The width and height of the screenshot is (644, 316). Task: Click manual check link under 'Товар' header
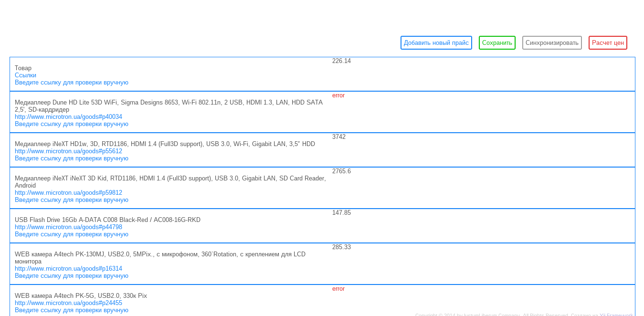[x=72, y=83]
